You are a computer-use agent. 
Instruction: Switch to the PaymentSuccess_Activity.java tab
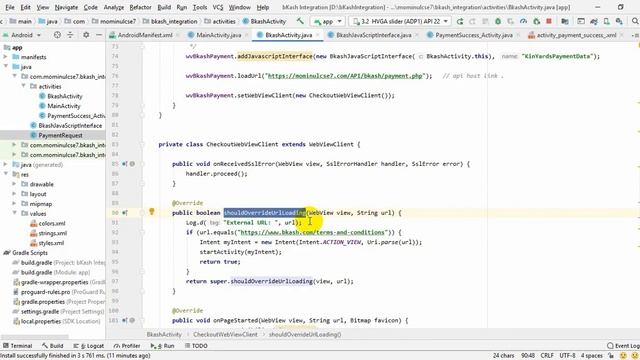pyautogui.click(x=473, y=35)
